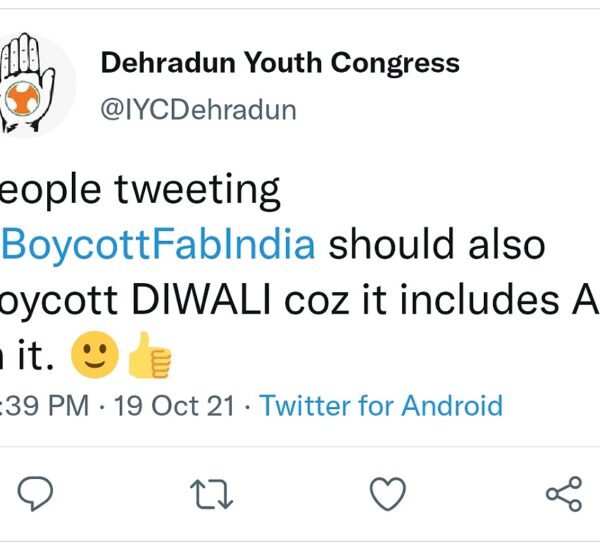
Task: Retweet this tweet using the arrows icon
Action: 212,493
